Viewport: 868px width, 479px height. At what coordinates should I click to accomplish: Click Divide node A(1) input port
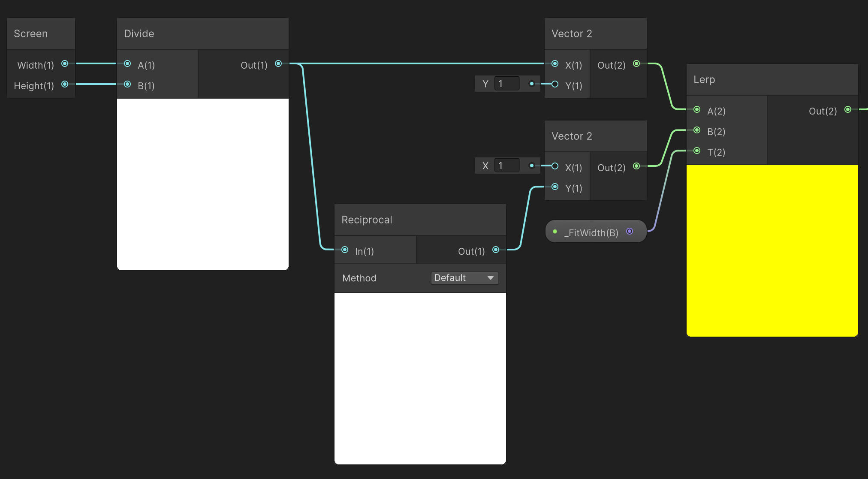127,64
